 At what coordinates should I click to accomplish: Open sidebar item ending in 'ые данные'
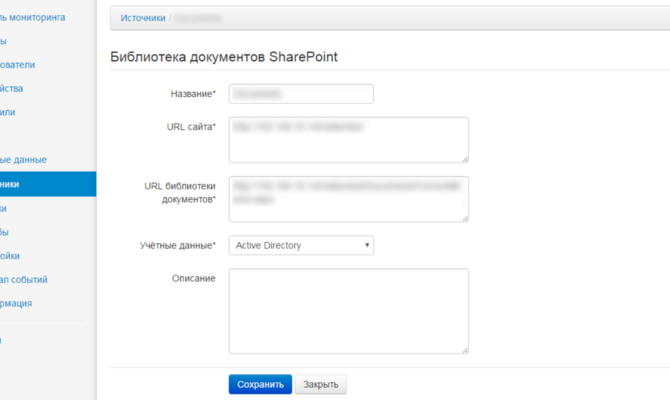23,160
